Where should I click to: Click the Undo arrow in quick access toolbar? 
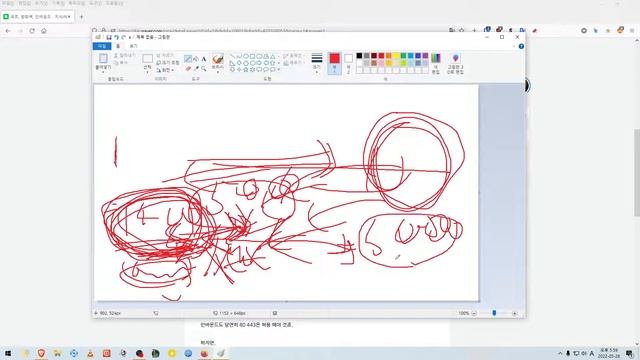(x=116, y=37)
